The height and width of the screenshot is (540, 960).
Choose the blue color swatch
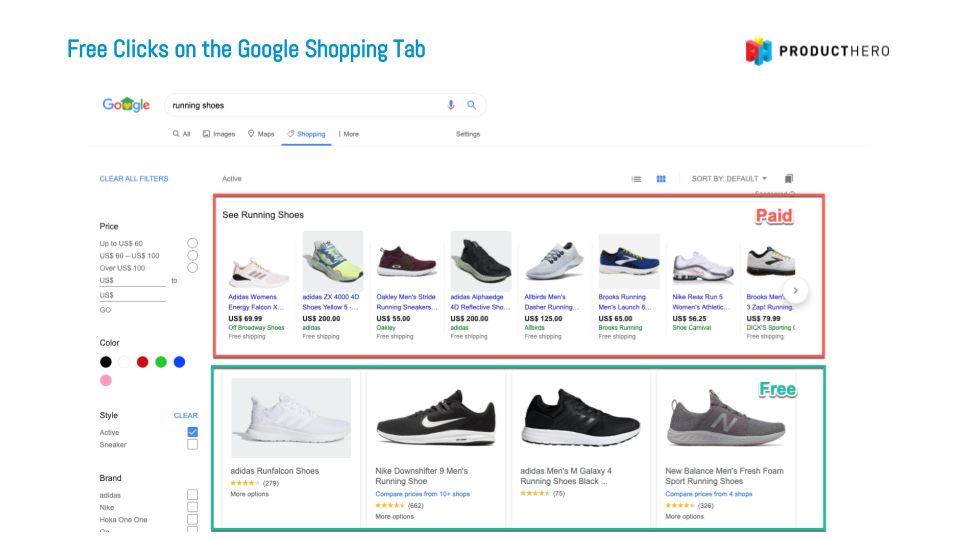tap(179, 362)
